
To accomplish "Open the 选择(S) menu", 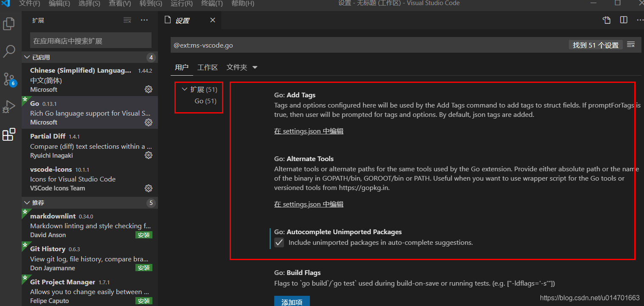I will pyautogui.click(x=89, y=3).
